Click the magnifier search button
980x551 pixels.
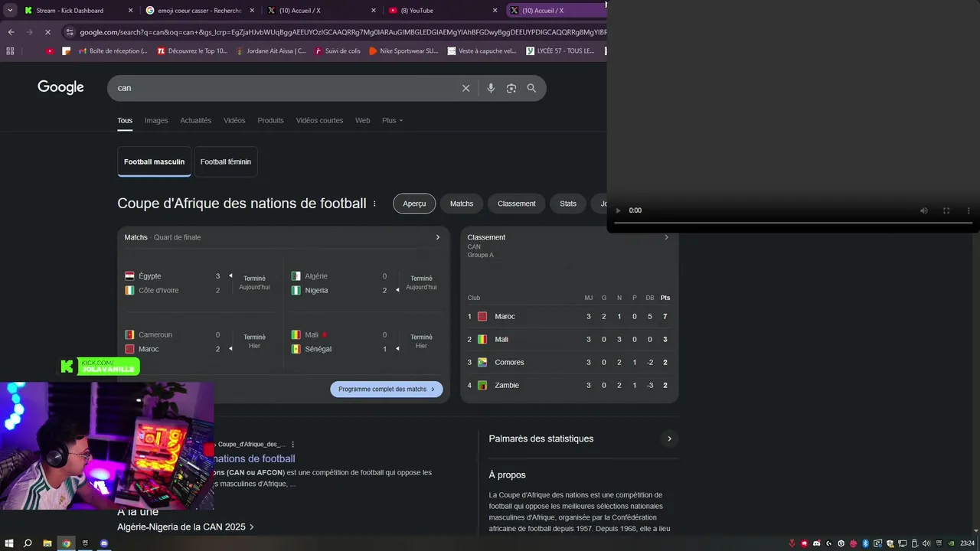[531, 88]
